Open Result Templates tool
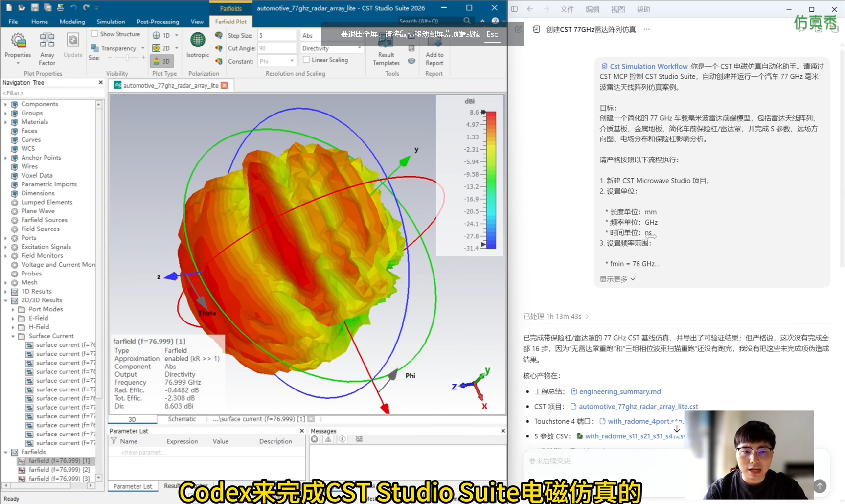Image resolution: width=845 pixels, height=504 pixels. (x=386, y=51)
